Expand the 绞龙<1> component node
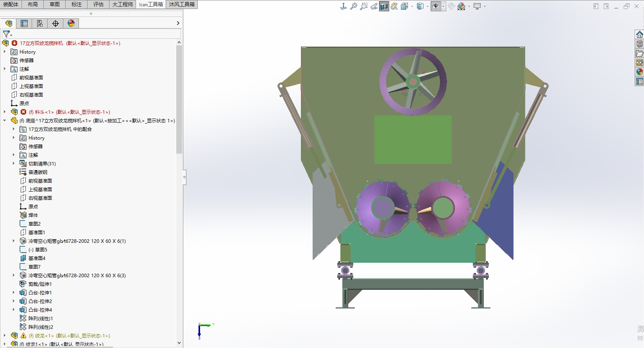 (5, 335)
